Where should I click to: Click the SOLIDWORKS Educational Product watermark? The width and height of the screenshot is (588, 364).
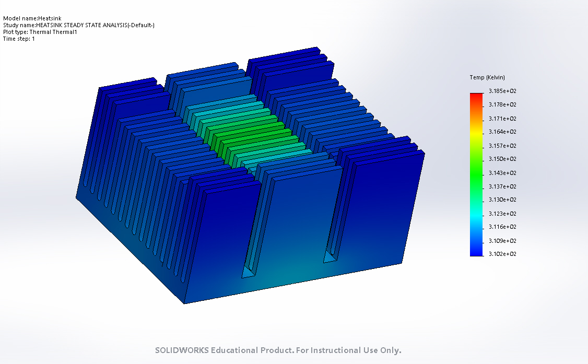point(278,350)
